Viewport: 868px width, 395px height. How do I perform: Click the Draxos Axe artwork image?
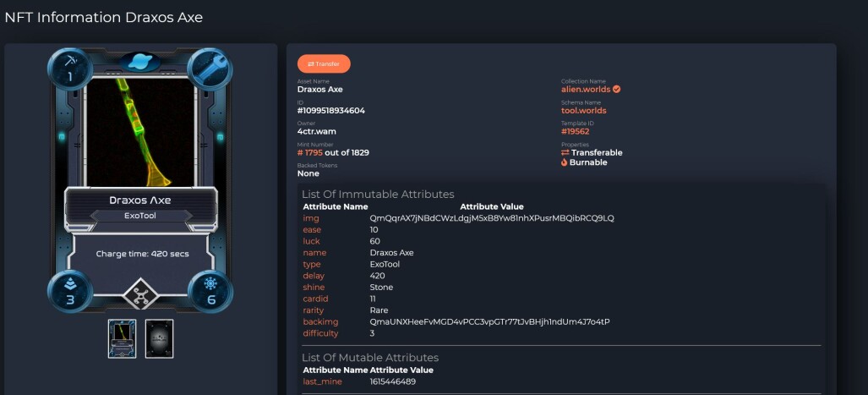(140, 133)
